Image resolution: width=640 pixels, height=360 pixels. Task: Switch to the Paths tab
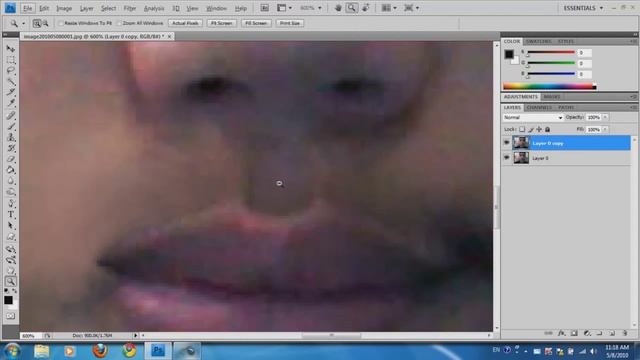566,108
